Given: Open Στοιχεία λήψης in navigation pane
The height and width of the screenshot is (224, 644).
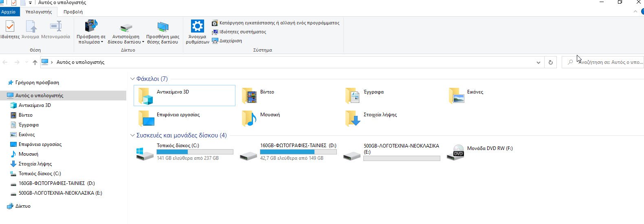Looking at the screenshot, I should (35, 164).
